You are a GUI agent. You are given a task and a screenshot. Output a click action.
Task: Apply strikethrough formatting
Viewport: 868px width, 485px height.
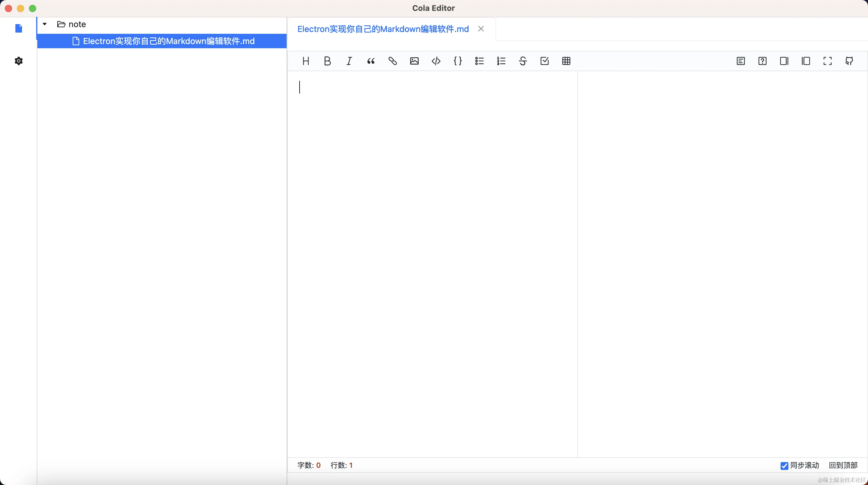(523, 61)
